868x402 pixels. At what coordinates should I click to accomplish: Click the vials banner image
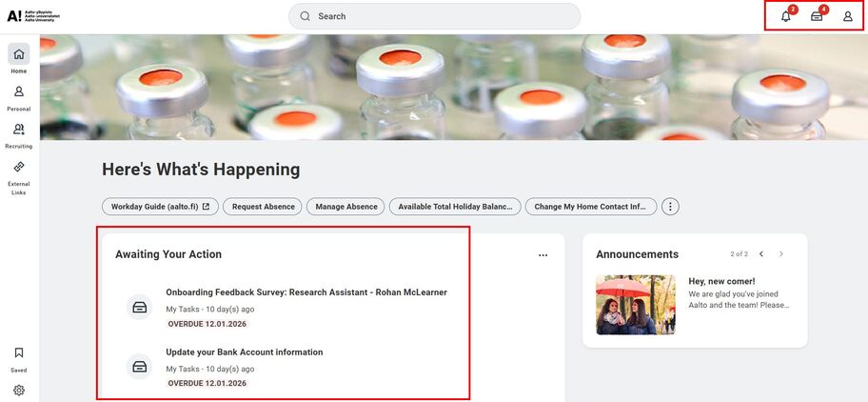click(454, 87)
